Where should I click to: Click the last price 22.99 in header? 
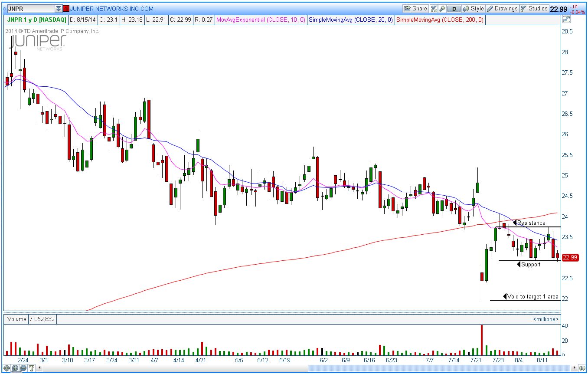point(559,9)
